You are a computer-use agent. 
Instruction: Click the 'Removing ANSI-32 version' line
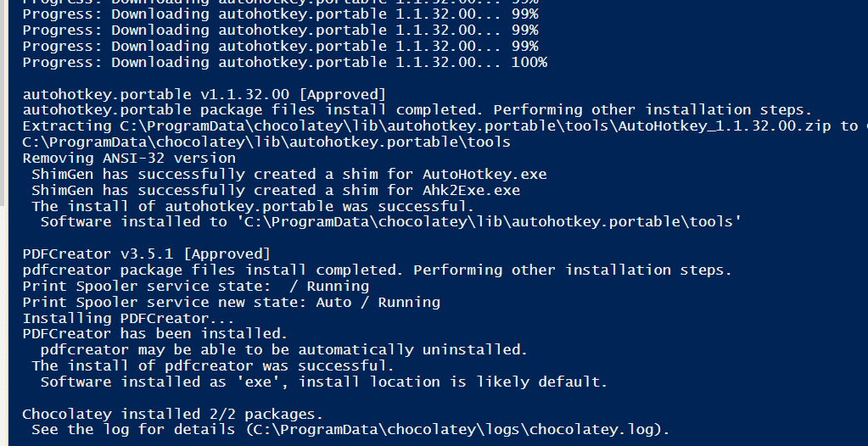point(129,159)
